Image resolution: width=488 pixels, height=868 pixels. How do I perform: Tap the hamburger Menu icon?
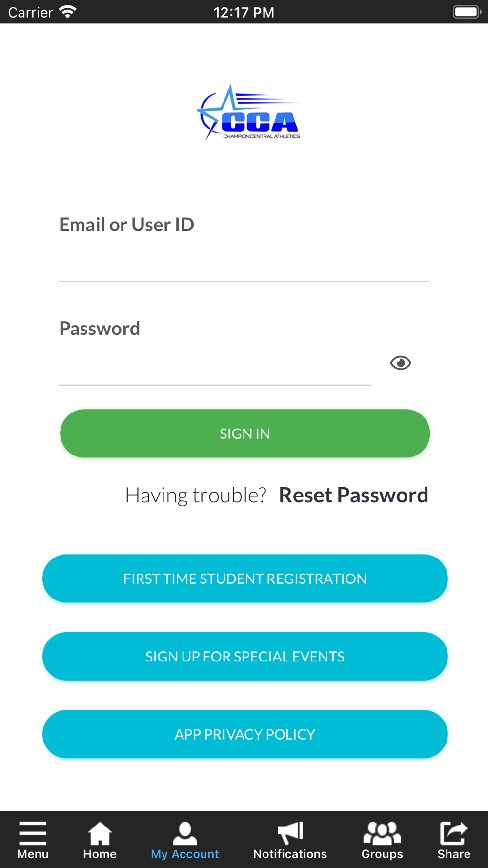[x=33, y=833]
